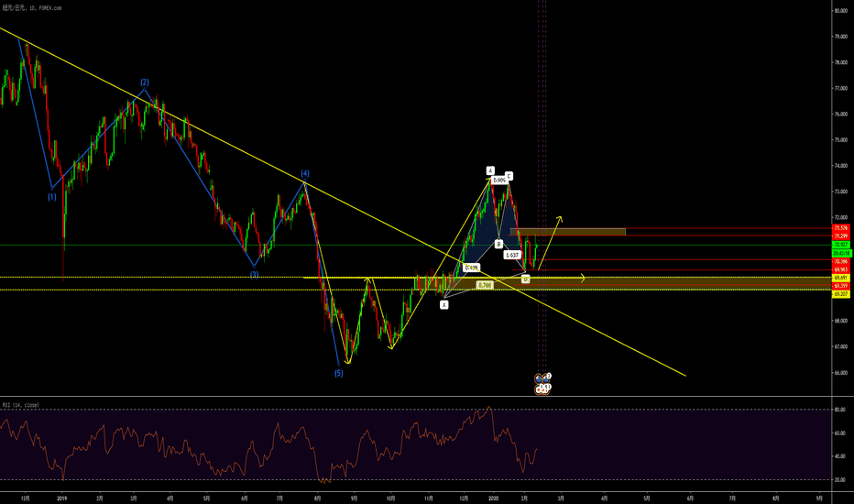Click the 0.786 ratio label

click(485, 285)
